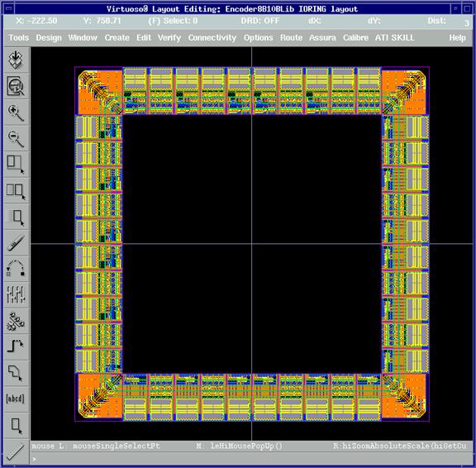Screen dimensions: 476x468
Task: Click the Save icon in the left toolbar
Action: [16, 60]
